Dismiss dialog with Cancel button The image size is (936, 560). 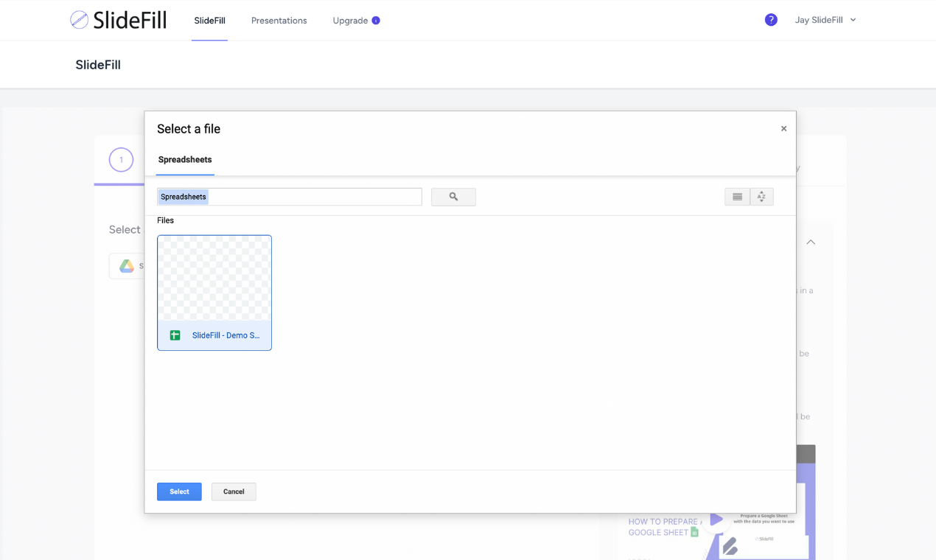234,491
